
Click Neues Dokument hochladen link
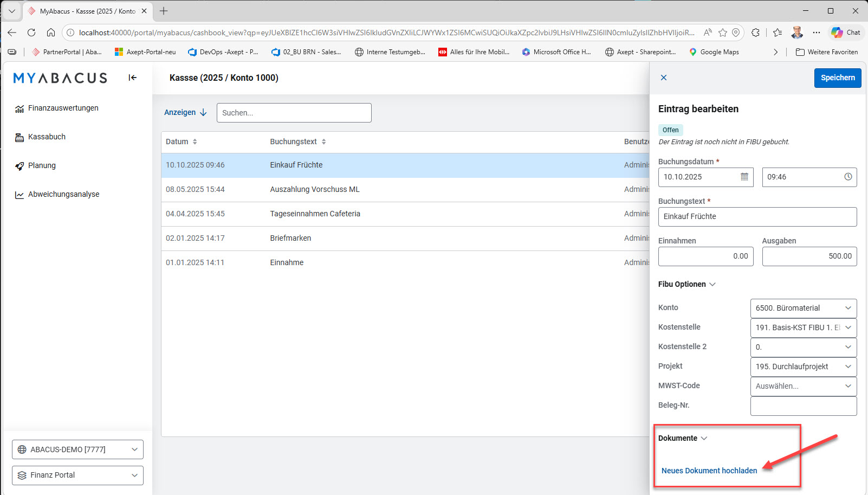point(709,471)
